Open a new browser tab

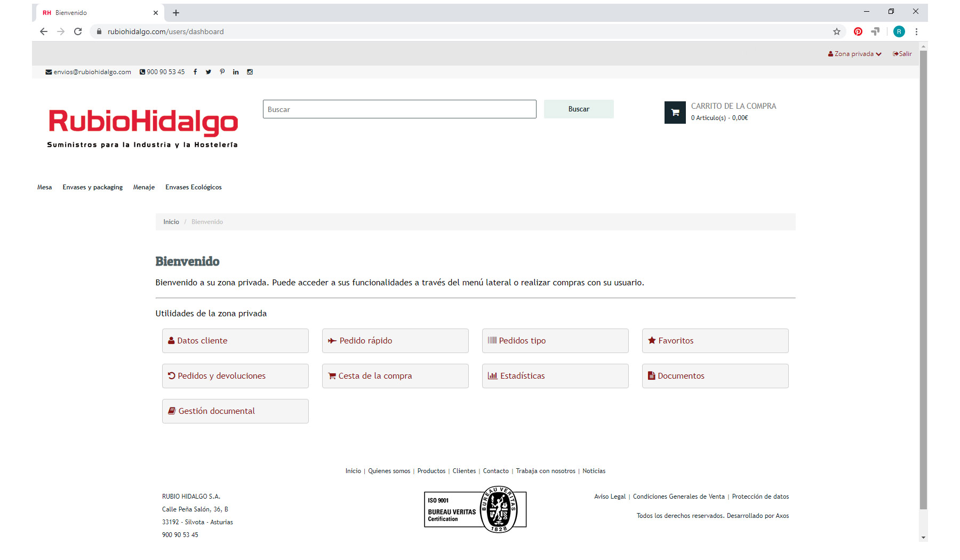click(x=176, y=13)
